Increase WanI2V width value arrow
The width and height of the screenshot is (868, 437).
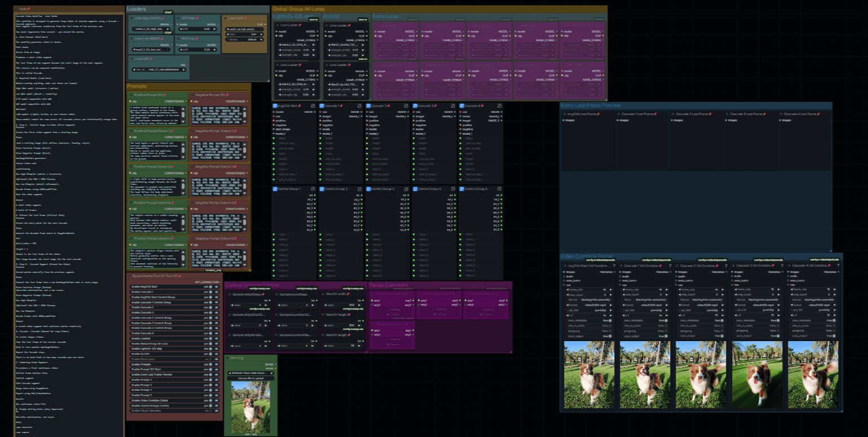tap(359, 305)
